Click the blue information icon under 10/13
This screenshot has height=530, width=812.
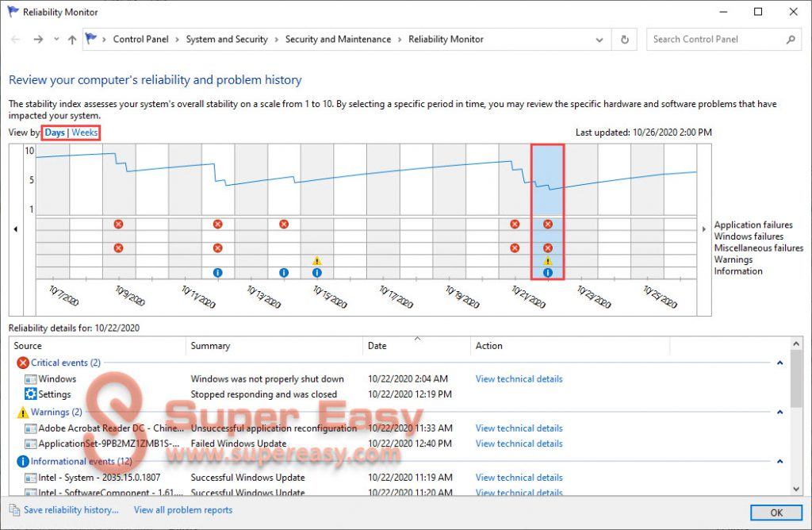(284, 272)
